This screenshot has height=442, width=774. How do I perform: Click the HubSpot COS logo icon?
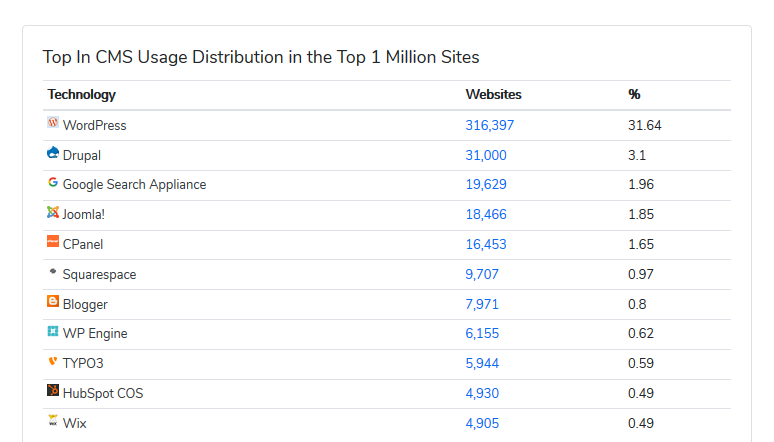[x=53, y=391]
